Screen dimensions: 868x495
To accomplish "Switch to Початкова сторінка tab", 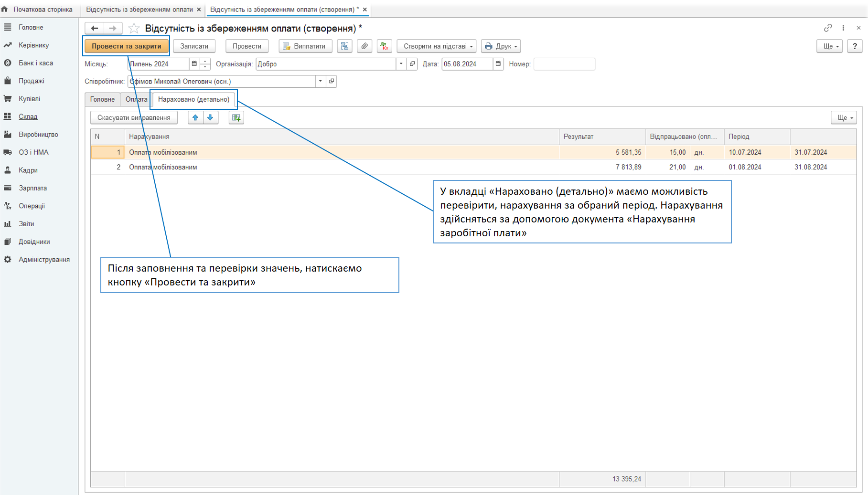I will point(39,10).
